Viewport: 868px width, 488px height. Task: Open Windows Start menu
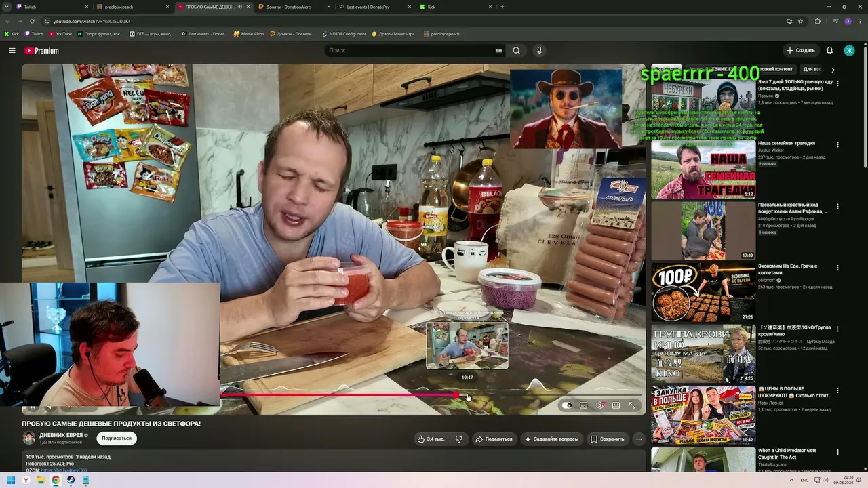[11, 481]
